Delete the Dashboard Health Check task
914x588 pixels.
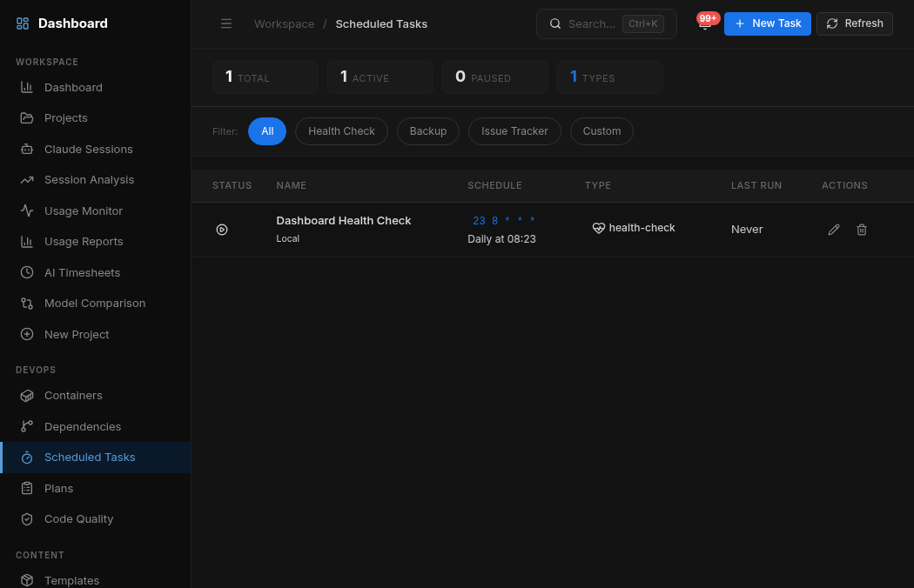tap(862, 229)
